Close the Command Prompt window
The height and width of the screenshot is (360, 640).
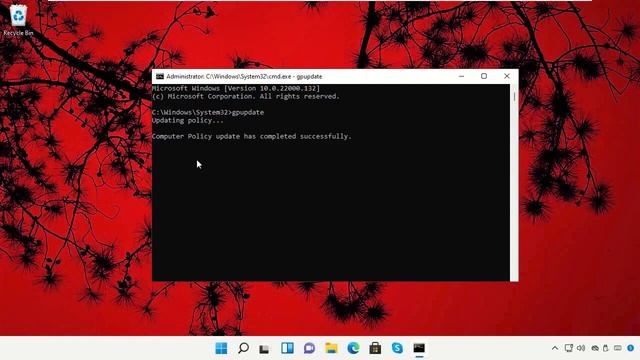point(507,76)
